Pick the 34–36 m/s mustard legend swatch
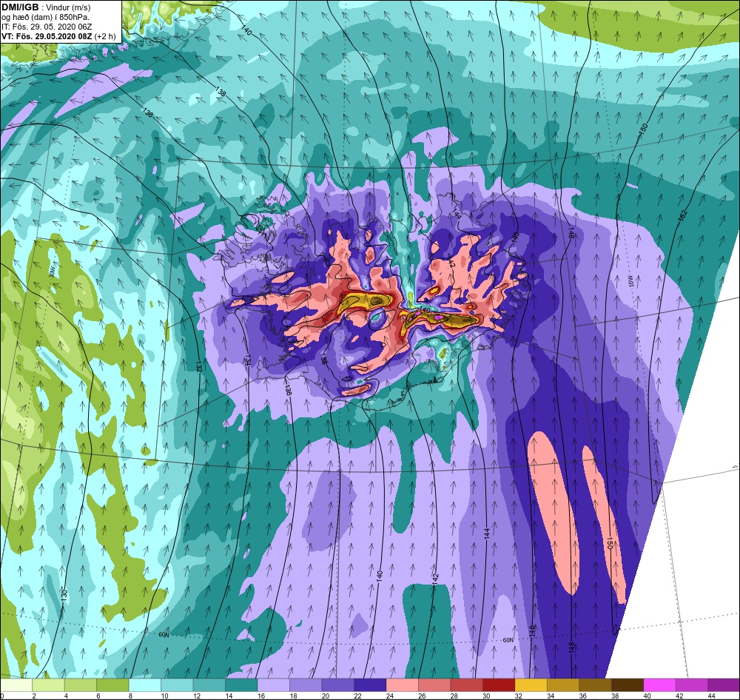 point(563,685)
